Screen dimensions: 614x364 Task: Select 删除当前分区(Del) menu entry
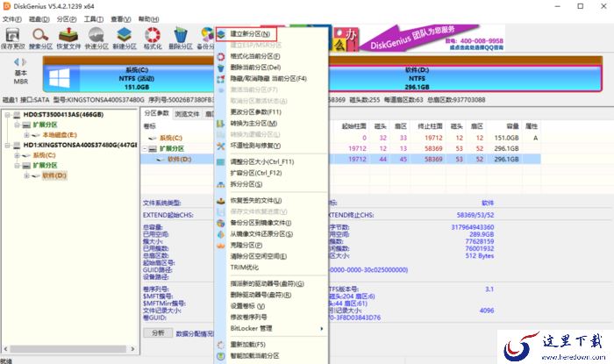(255, 68)
